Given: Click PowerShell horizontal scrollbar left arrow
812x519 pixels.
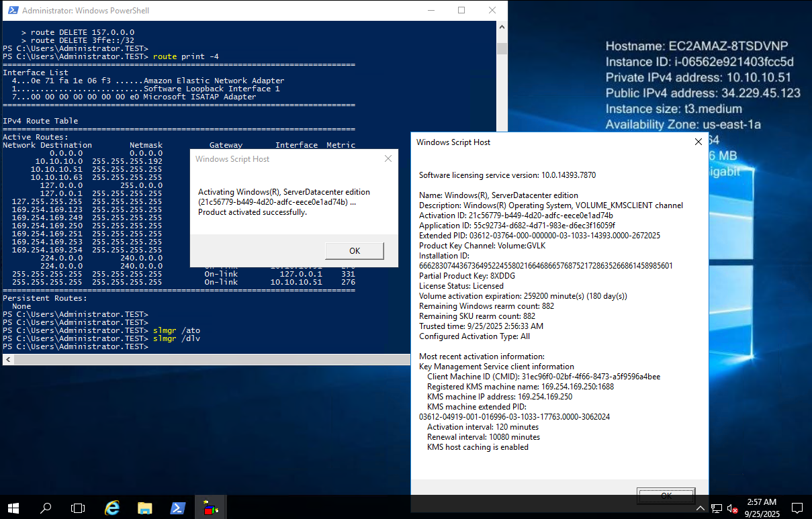Looking at the screenshot, I should pos(7,360).
